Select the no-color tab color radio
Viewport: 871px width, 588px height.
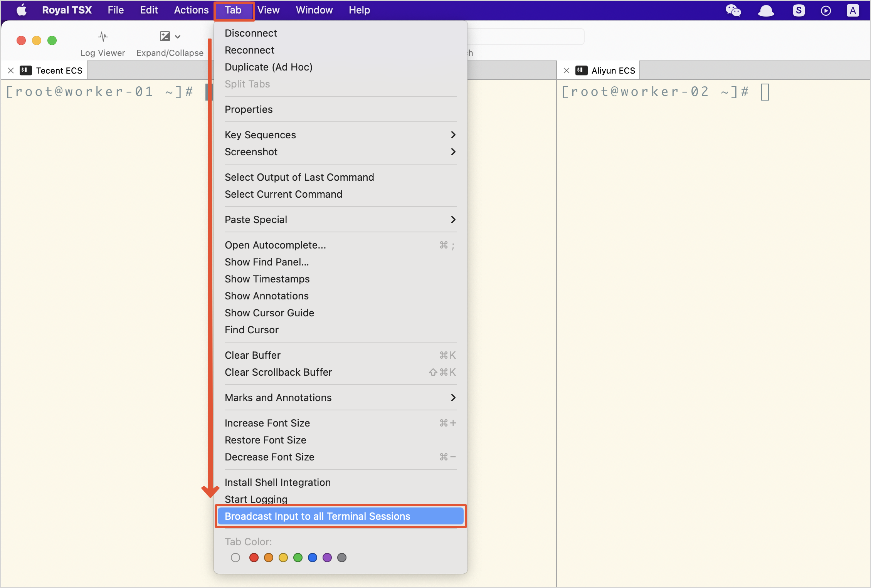click(x=235, y=558)
